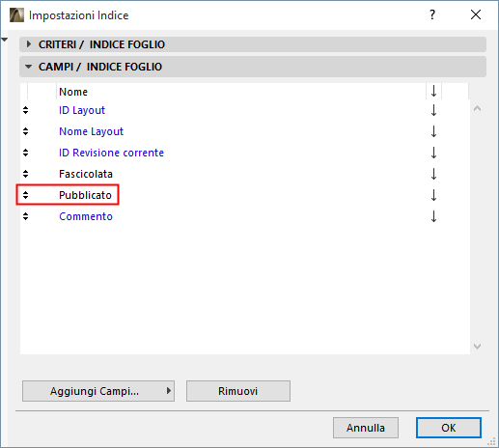Toggle sort order arrow for Nome Layout
The image size is (499, 448).
[x=433, y=131]
